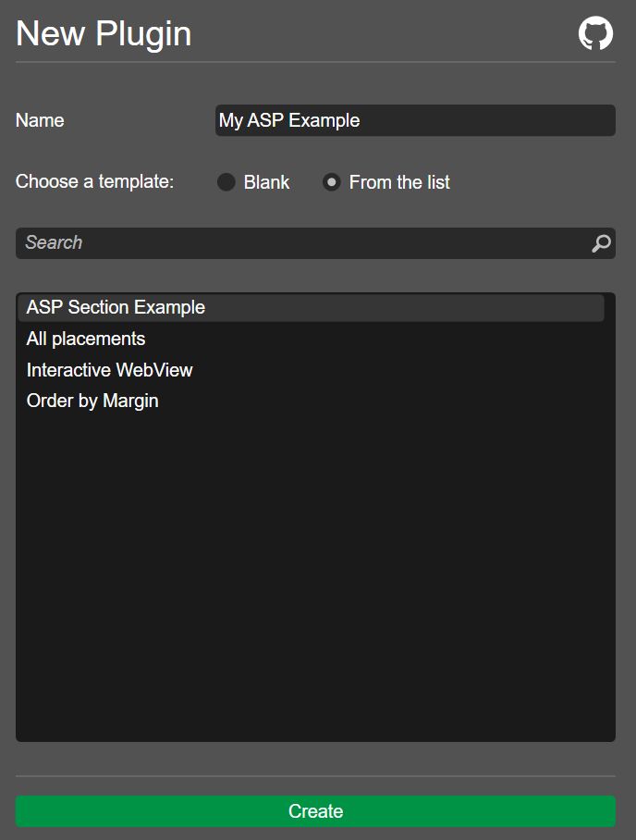Click the word 'ASP' inside Name field

265,120
